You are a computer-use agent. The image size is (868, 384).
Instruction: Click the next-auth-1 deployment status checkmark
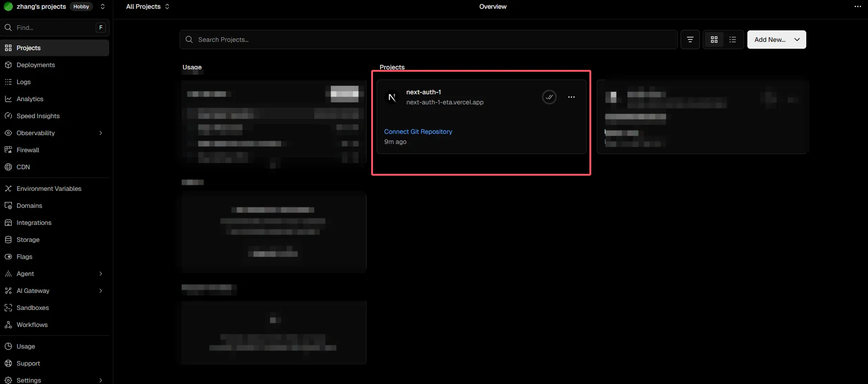pos(549,97)
